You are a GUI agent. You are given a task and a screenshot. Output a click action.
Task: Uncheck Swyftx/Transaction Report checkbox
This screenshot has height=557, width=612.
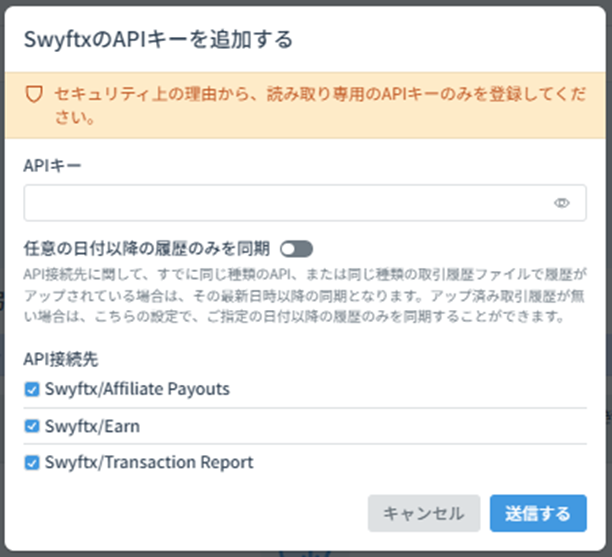click(32, 463)
